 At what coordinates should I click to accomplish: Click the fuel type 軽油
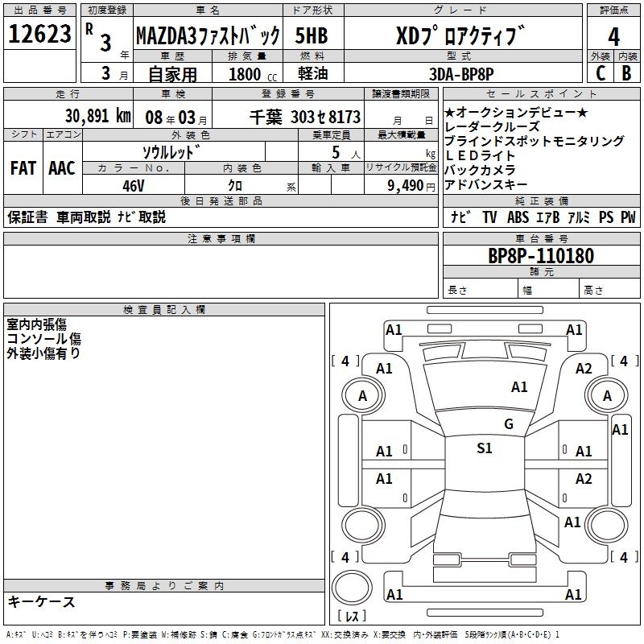(313, 73)
